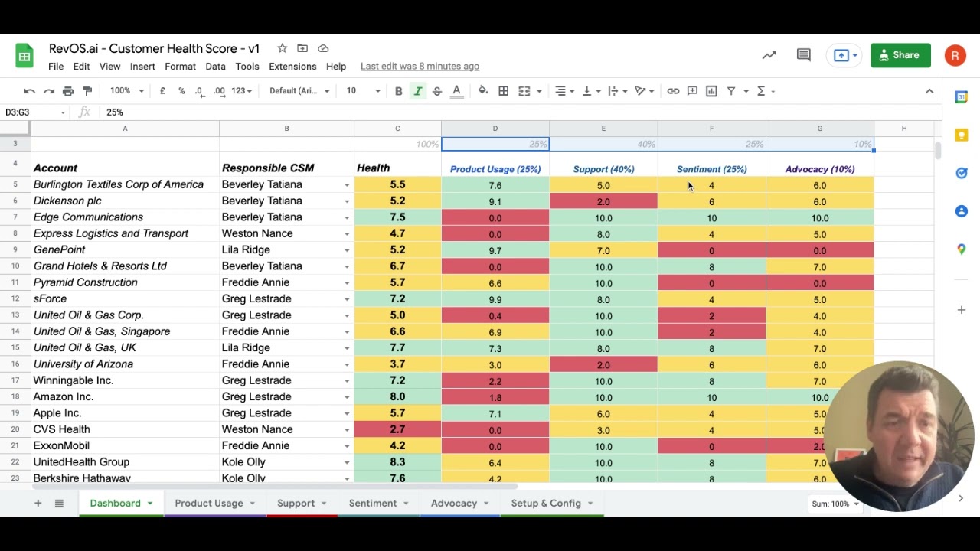Click the green Share button

coord(900,55)
